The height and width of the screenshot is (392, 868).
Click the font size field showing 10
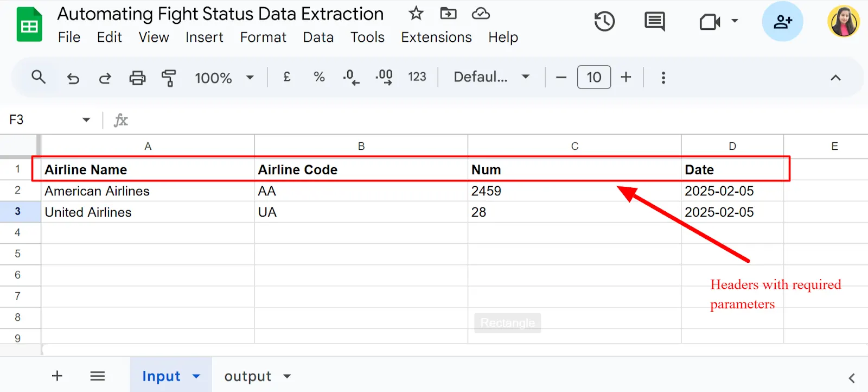[x=594, y=77]
